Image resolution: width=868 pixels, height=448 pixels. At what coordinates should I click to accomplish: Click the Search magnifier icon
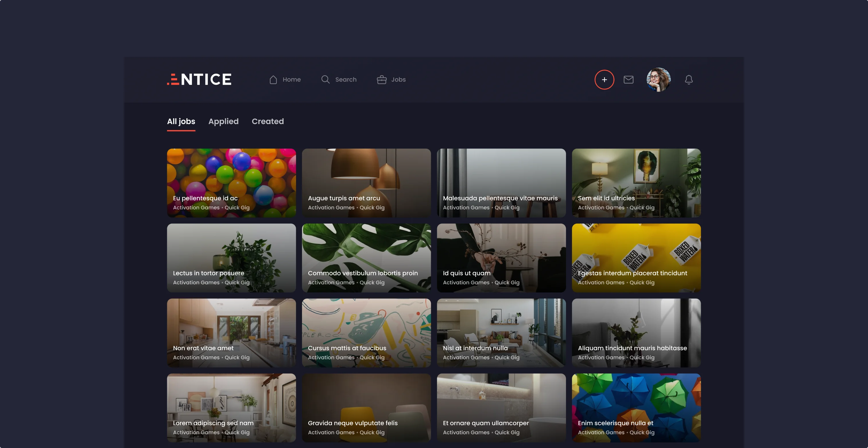[325, 80]
